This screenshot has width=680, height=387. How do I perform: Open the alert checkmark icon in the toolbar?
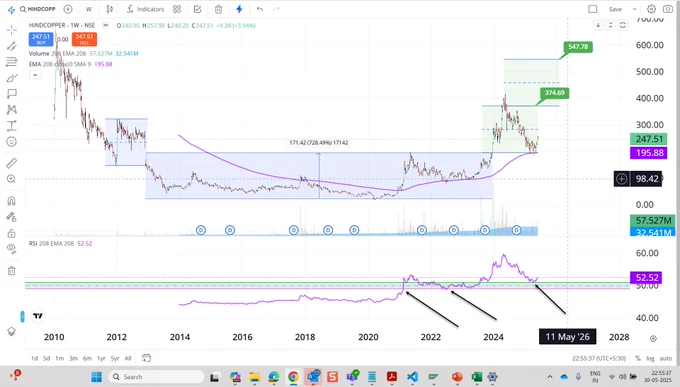point(197,9)
